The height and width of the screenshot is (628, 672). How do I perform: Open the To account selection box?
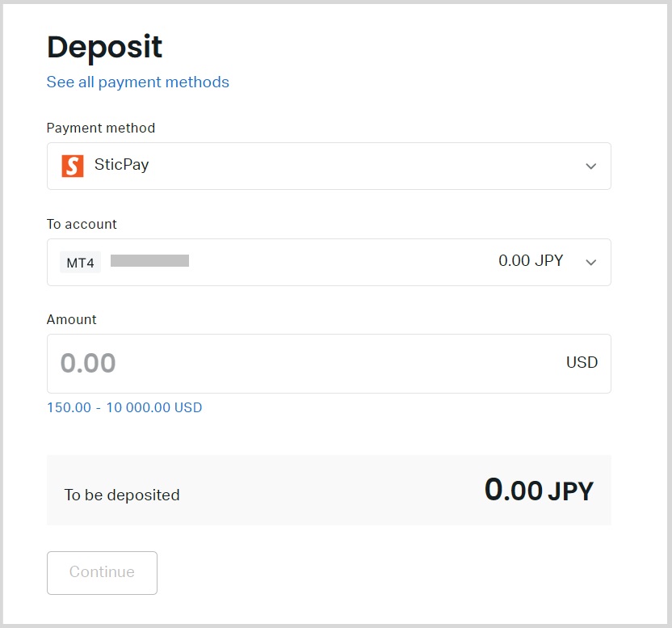(x=329, y=262)
